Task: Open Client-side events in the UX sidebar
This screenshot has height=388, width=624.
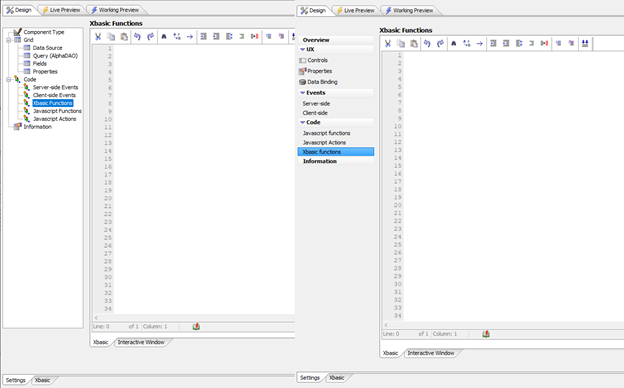Action: (x=315, y=113)
